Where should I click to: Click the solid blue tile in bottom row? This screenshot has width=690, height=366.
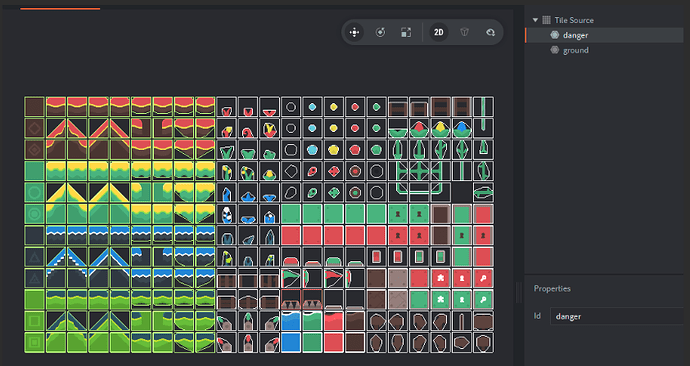[x=291, y=342]
